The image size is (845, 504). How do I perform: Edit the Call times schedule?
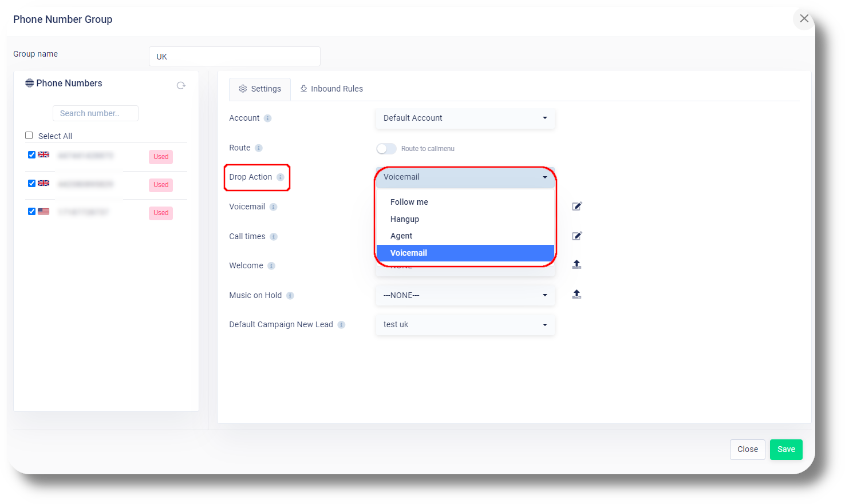tap(577, 235)
